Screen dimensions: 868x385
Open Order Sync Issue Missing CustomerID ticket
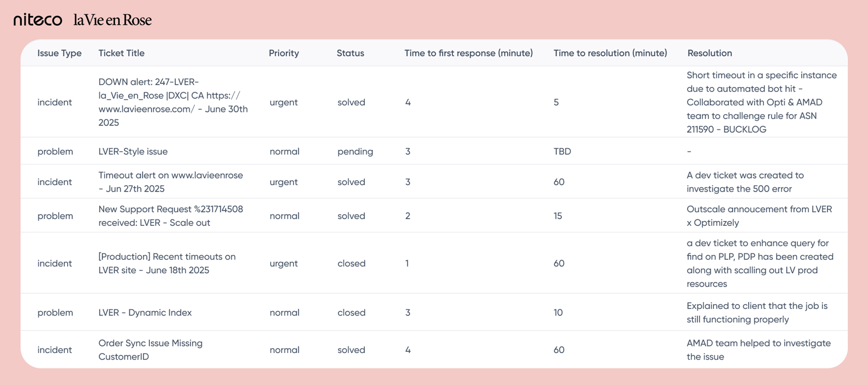[150, 350]
